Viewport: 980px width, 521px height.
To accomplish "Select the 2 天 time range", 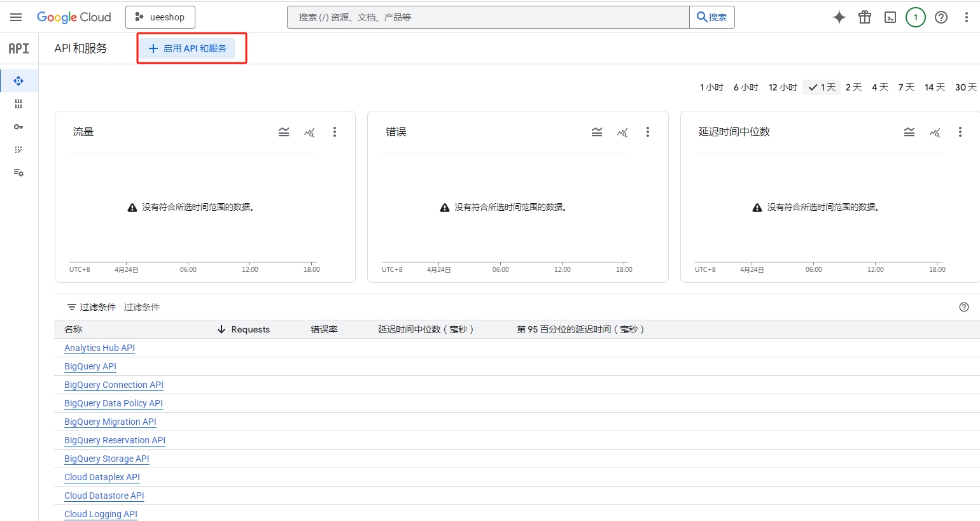I will point(853,87).
